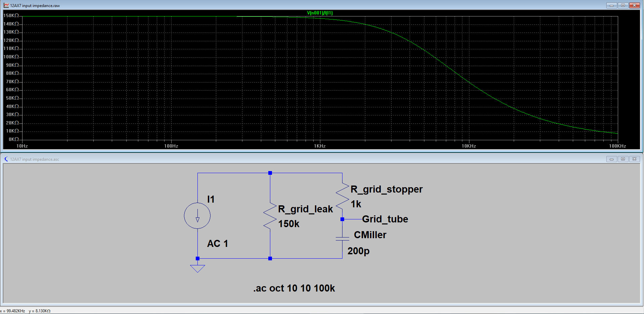Click the AC 1 source value

(218, 244)
